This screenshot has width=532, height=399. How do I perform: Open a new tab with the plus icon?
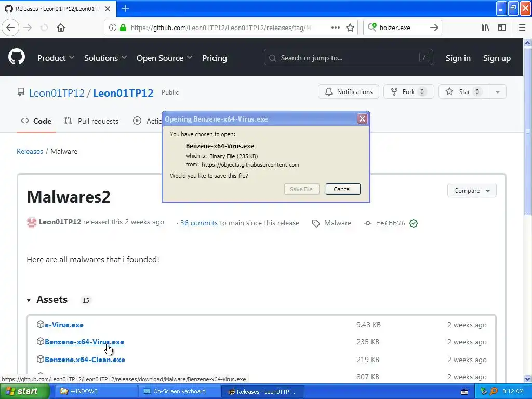[125, 8]
